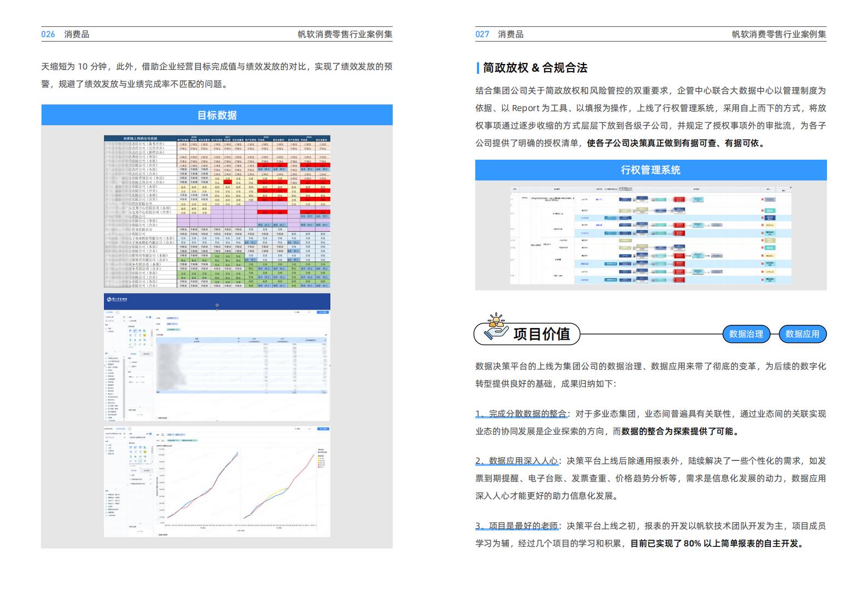Viewport: 868px width, 589px height.
Task: Click underlined text 3、项目是最好的老师
Action: 517,526
